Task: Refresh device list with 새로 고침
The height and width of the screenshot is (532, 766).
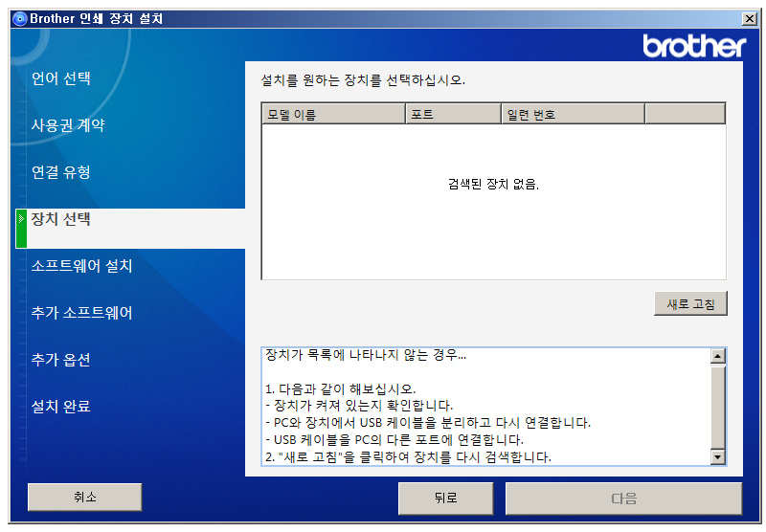Action: point(690,303)
